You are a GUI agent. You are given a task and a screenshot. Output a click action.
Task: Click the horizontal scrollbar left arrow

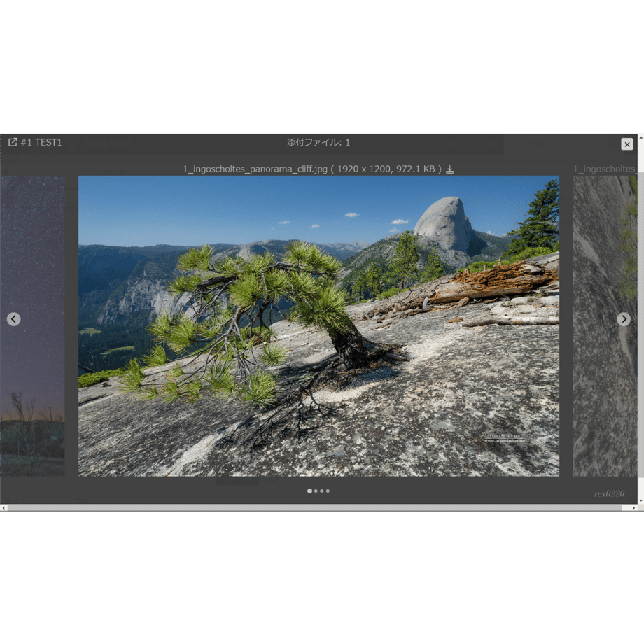pos(3,508)
